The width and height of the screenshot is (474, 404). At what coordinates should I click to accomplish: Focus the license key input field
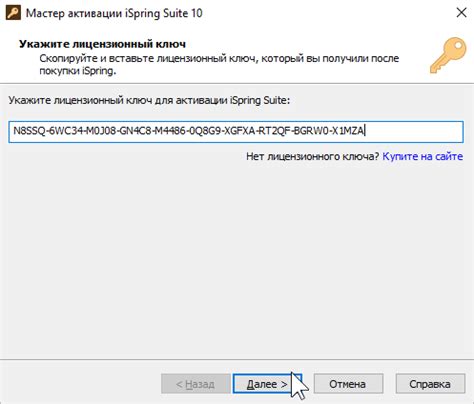coord(236,132)
